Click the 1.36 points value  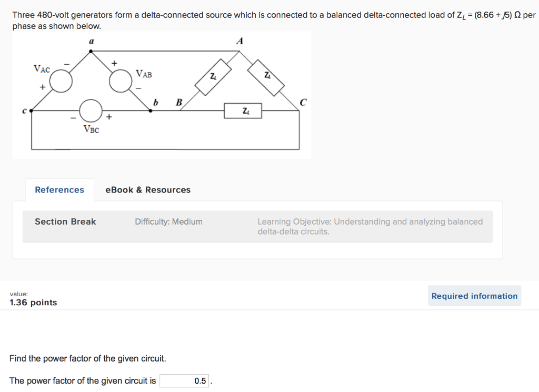pyautogui.click(x=33, y=303)
